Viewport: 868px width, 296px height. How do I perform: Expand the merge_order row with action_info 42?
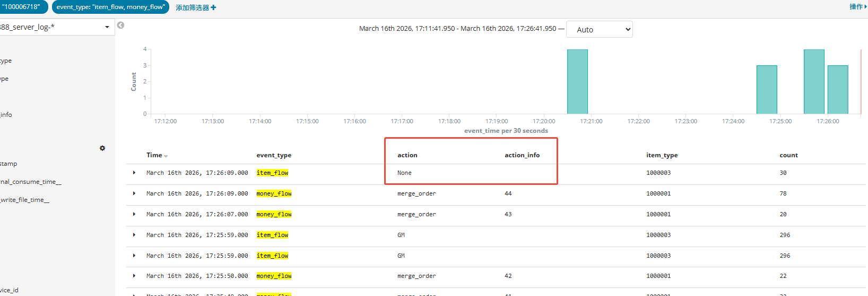(x=134, y=276)
